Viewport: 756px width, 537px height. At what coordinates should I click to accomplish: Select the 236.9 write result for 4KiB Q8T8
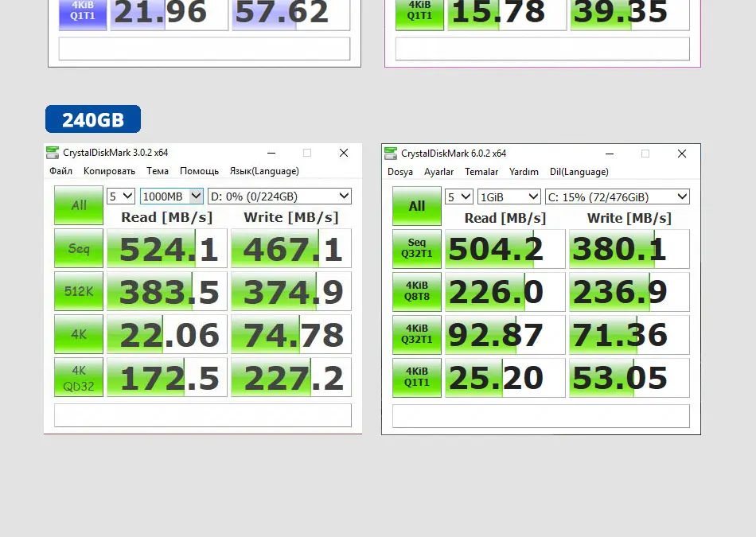[629, 292]
